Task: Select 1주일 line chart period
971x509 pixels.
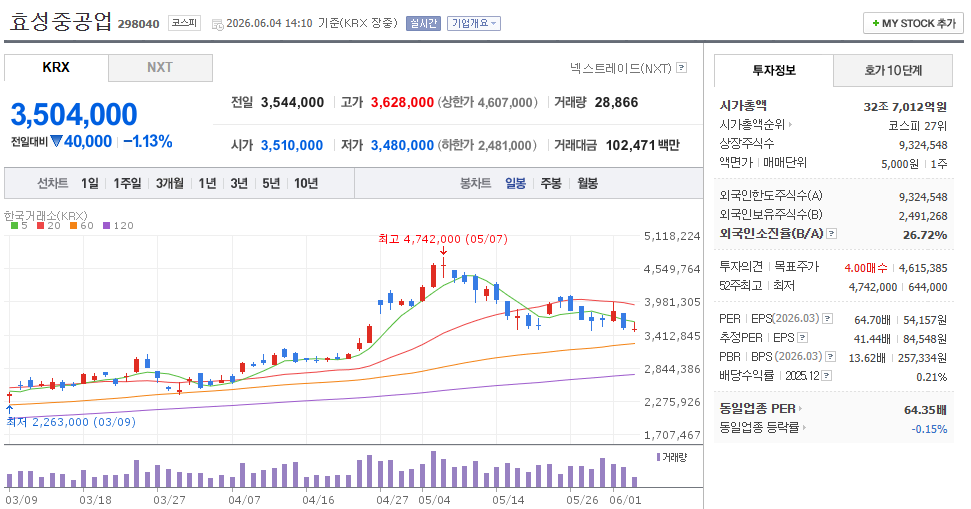Action: (127, 183)
